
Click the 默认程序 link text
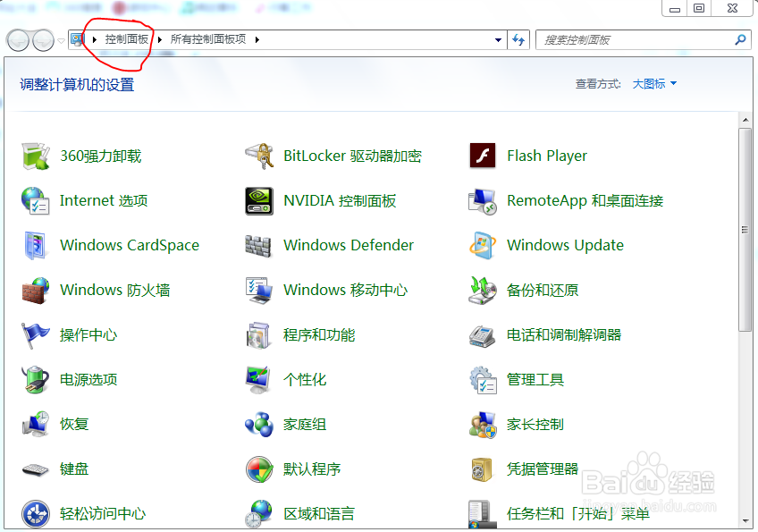(x=312, y=469)
